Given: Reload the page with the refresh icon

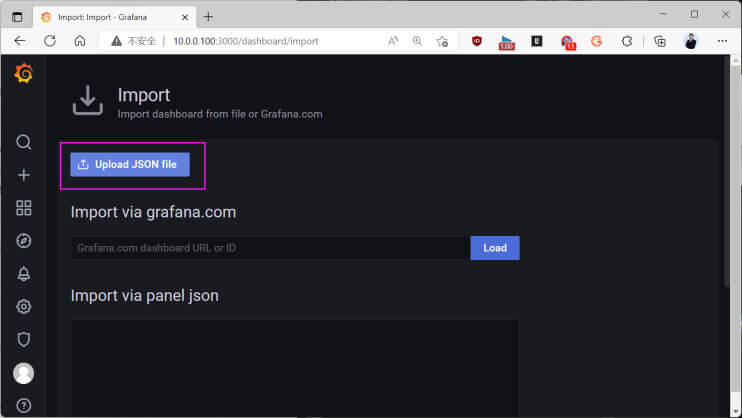Looking at the screenshot, I should pos(50,41).
